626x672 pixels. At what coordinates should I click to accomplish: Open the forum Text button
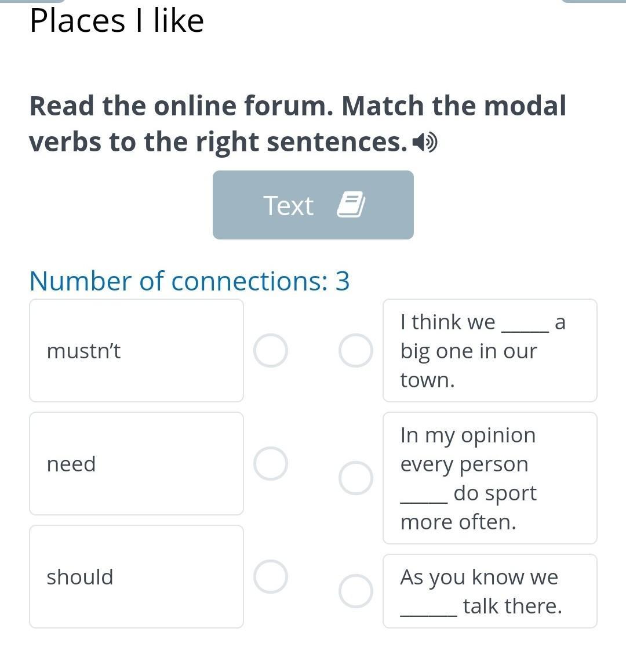[313, 205]
